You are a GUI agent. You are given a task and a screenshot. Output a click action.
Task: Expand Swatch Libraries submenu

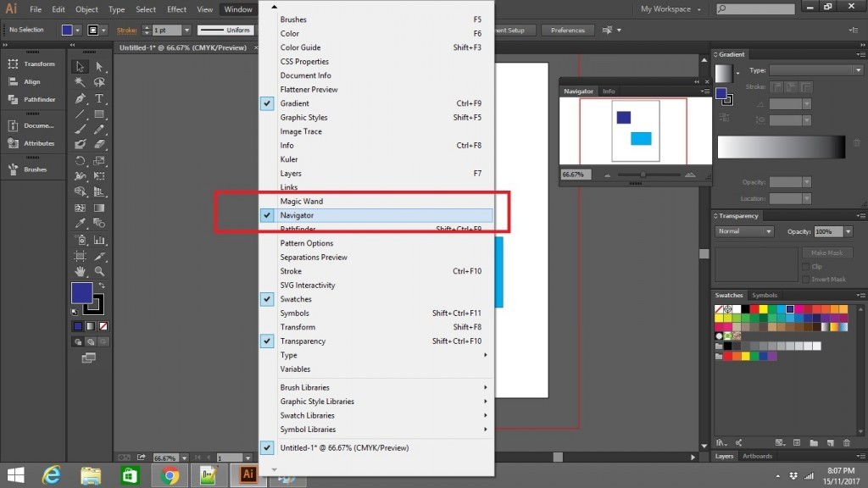(x=376, y=415)
